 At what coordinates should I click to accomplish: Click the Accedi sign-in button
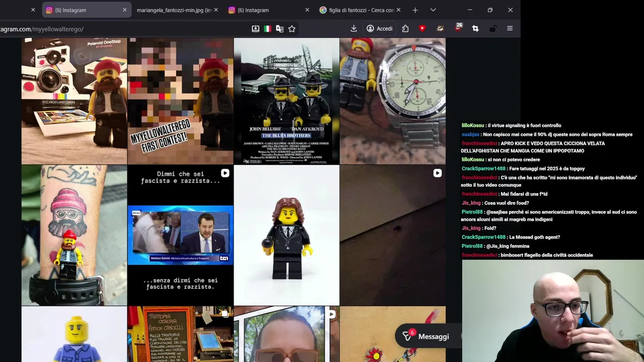379,29
